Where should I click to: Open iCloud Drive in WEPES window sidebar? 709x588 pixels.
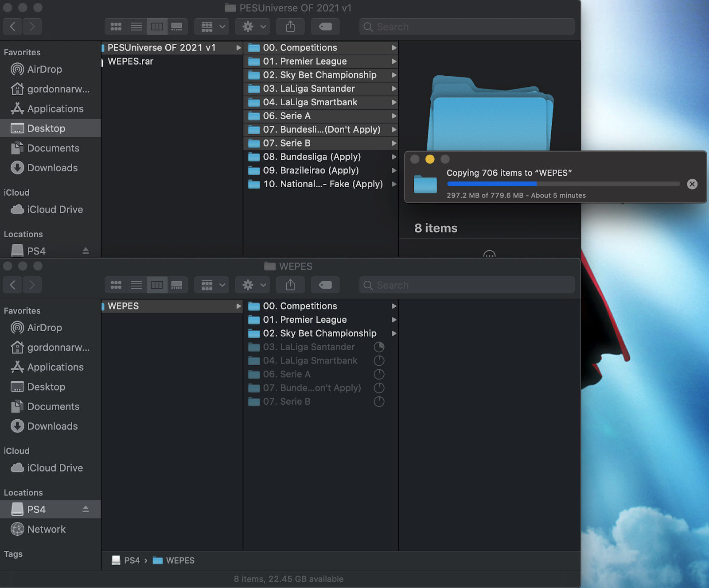pos(51,468)
